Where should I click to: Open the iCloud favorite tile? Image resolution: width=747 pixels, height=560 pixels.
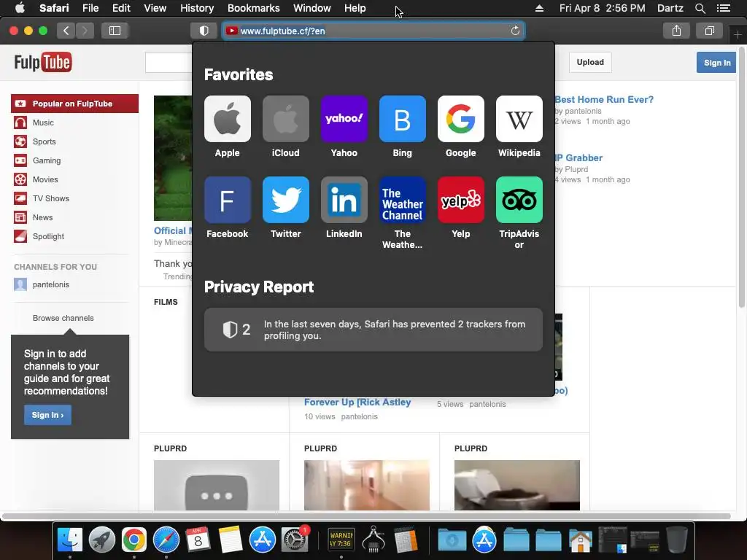point(286,119)
